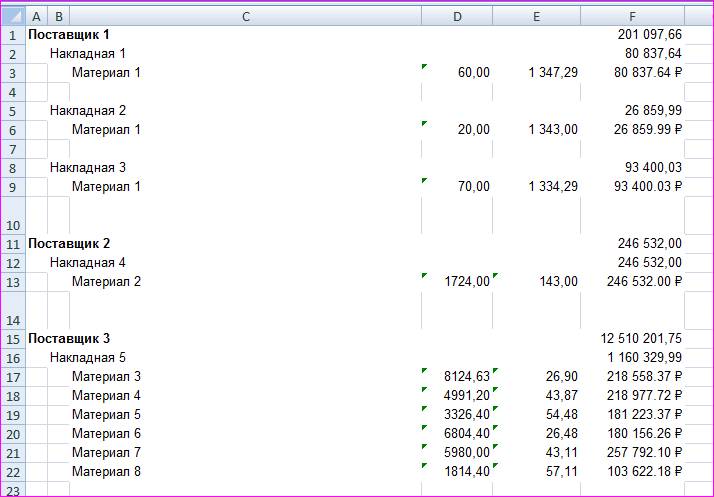Click quantity cell showing 8124,63
The height and width of the screenshot is (497, 714).
(467, 377)
